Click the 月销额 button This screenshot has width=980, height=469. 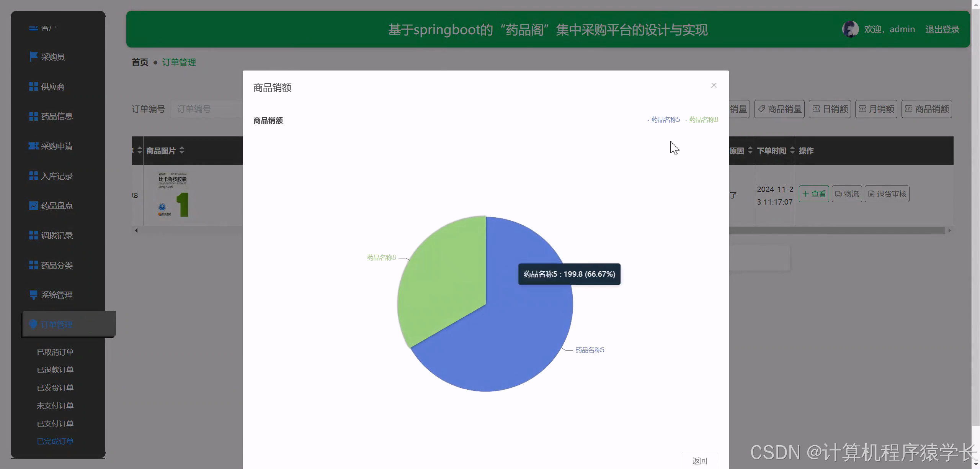click(x=876, y=109)
